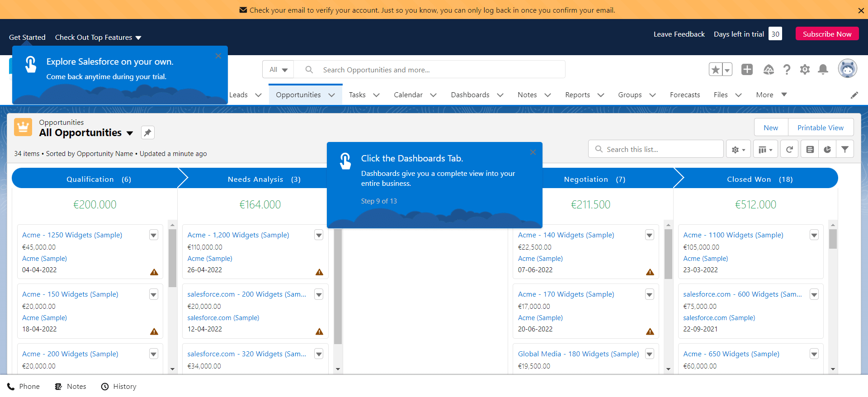Edit navigation bar with pencil icon

click(854, 95)
